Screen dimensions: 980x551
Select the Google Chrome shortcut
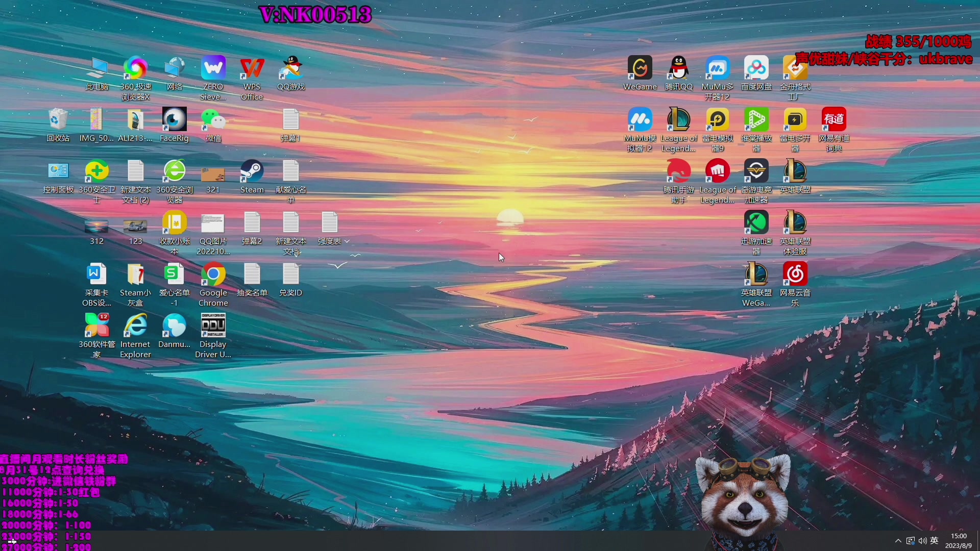tap(213, 274)
